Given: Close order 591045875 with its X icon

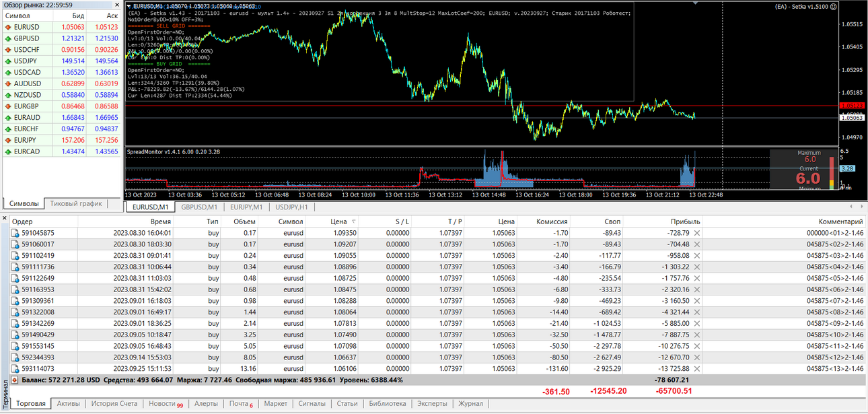Looking at the screenshot, I should 697,233.
